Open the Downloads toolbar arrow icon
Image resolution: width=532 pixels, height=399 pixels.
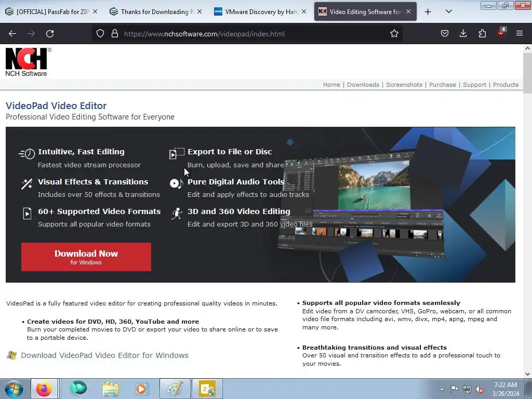[x=463, y=34]
